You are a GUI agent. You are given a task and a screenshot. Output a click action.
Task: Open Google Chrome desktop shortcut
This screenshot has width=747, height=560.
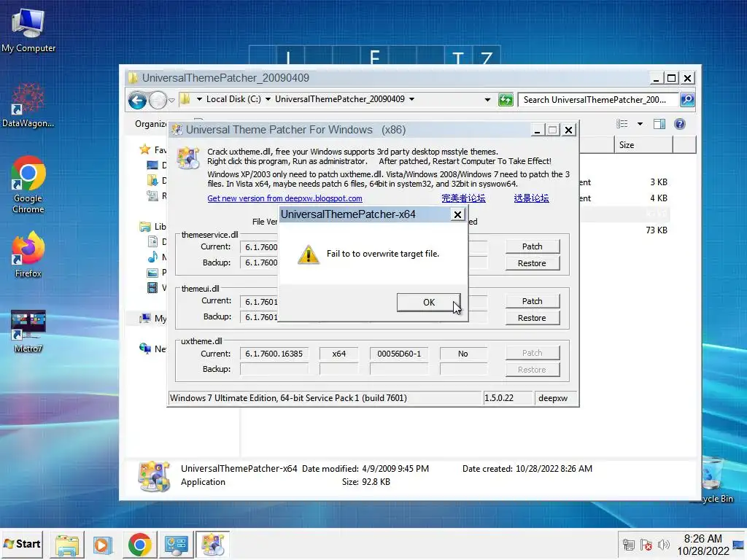[x=28, y=184]
